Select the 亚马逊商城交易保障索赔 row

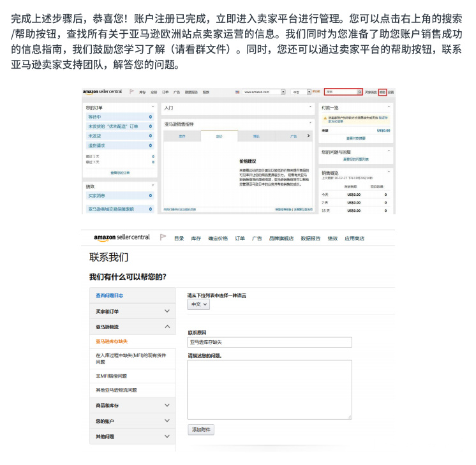click(x=120, y=209)
